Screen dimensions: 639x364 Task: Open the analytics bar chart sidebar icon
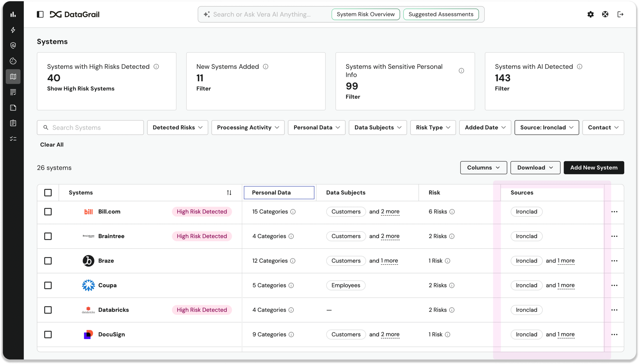(13, 14)
